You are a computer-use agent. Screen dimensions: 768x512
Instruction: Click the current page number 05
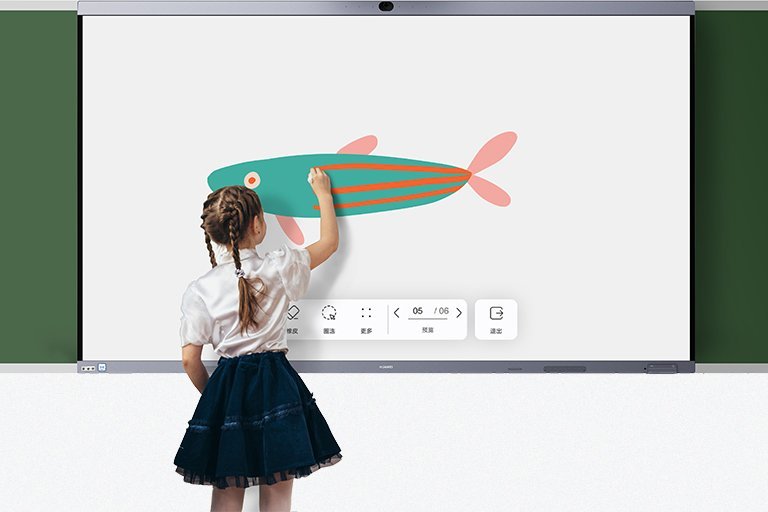pos(418,312)
